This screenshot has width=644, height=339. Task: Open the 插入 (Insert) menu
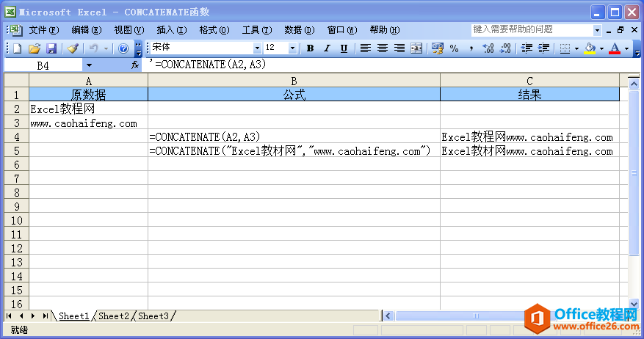(x=172, y=30)
